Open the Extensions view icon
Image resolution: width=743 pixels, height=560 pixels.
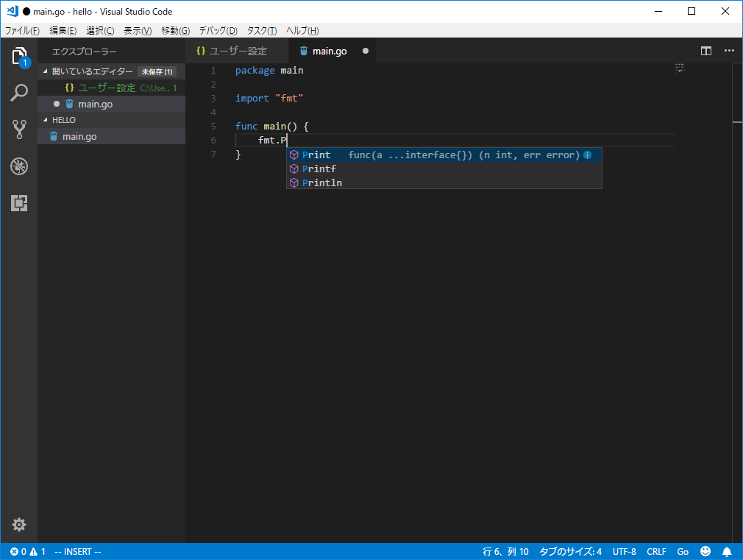click(x=19, y=203)
